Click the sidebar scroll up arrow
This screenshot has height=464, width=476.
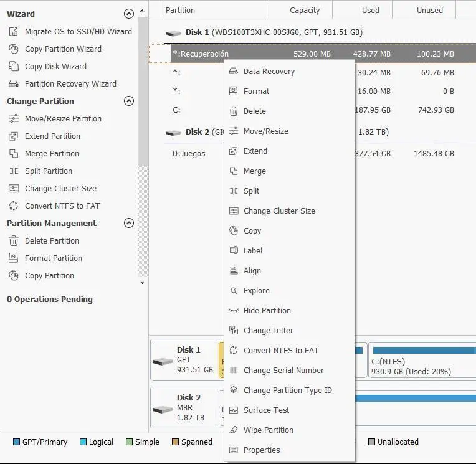coord(142,11)
